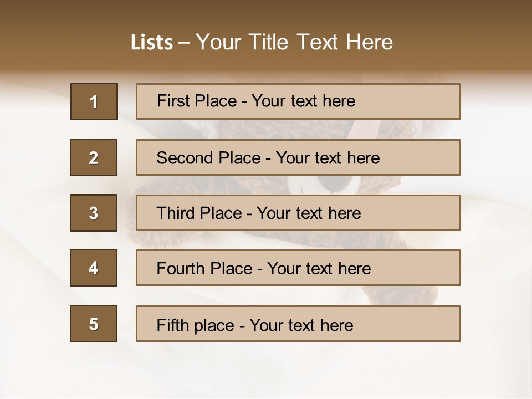Click the number 5 box
This screenshot has height=399, width=532.
(94, 324)
